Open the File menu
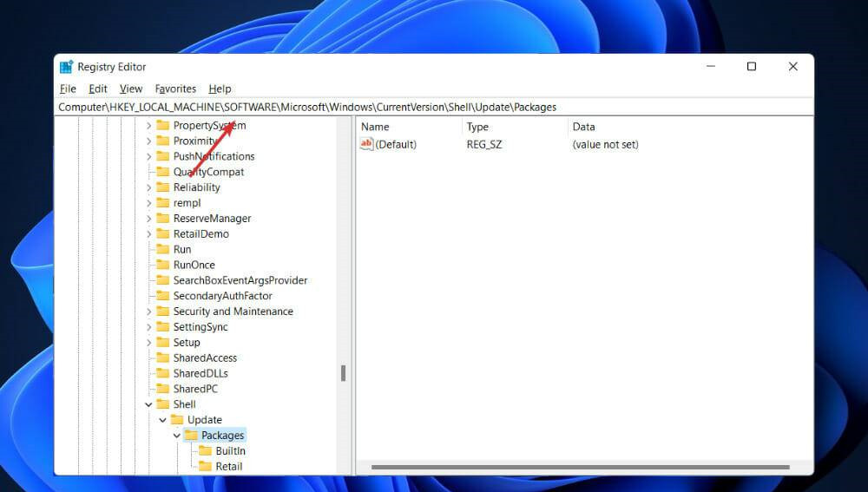The height and width of the screenshot is (492, 868). click(x=68, y=89)
